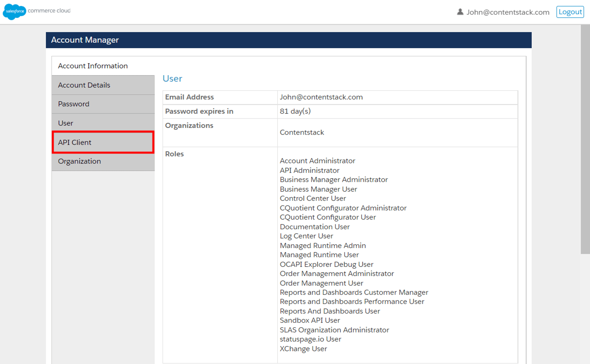Click the API Administrator role
Screen dimensions: 590x364
click(x=309, y=170)
